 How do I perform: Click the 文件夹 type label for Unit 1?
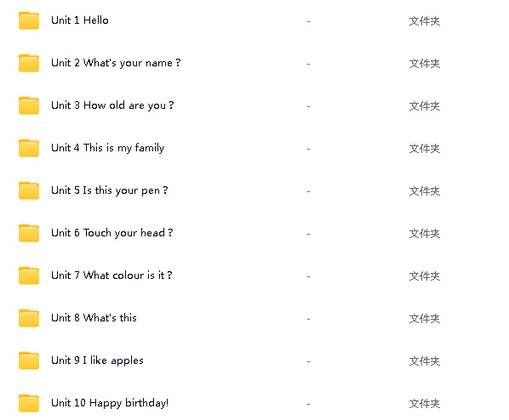[x=424, y=21]
